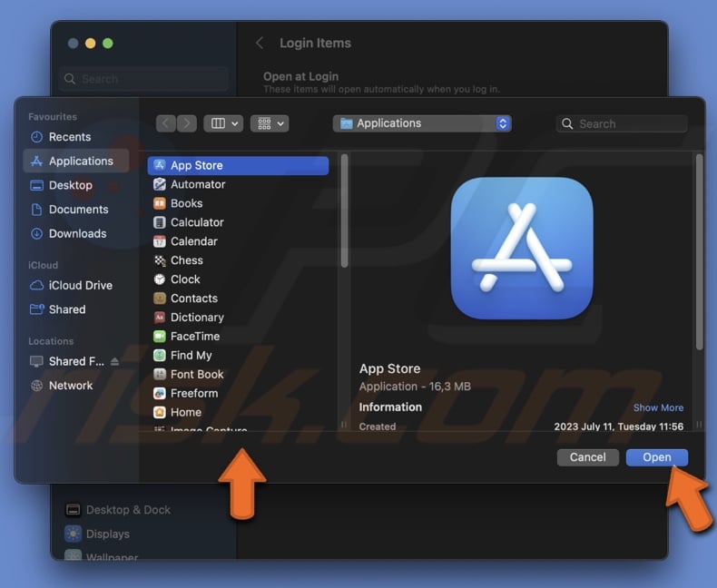The height and width of the screenshot is (588, 717).
Task: Open the Applications location popup menu
Action: point(422,123)
